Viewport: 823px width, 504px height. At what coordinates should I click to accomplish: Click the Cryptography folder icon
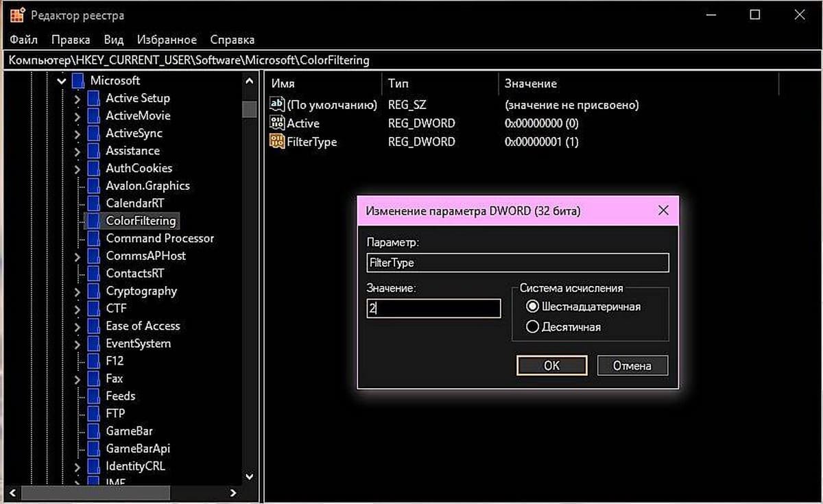(x=93, y=291)
